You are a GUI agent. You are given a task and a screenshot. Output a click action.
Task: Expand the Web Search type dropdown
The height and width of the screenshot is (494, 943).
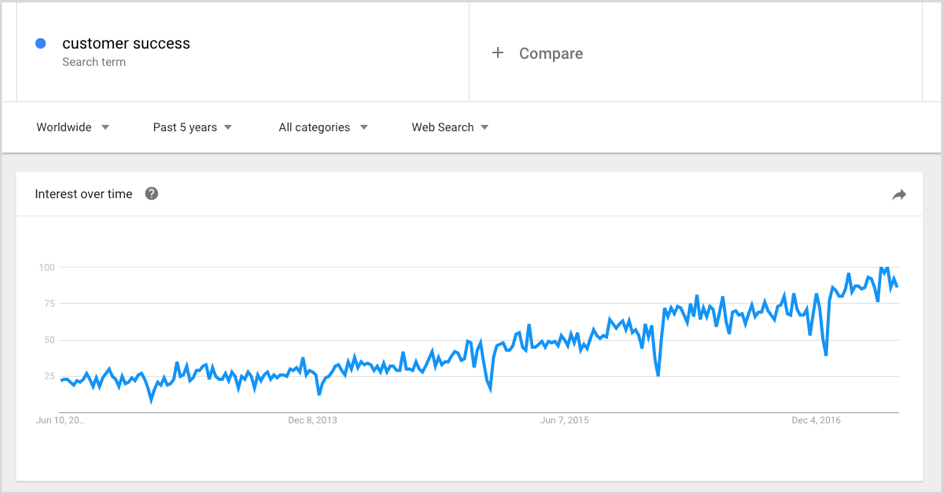(x=450, y=127)
